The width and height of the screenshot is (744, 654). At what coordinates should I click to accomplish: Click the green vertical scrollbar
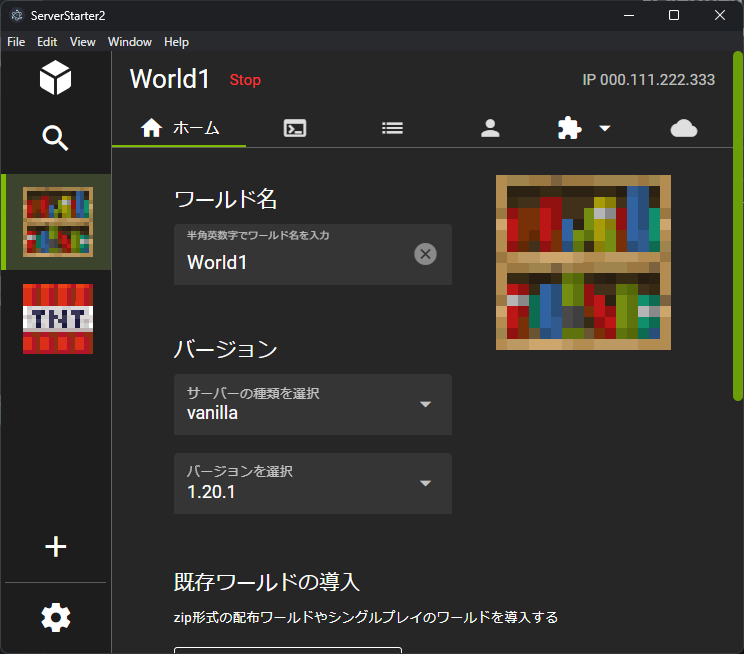pyautogui.click(x=738, y=226)
